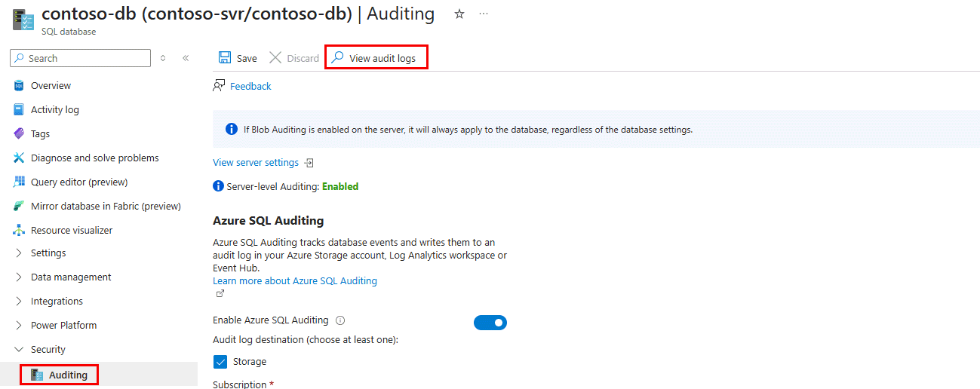980x389 pixels.
Task: Expand the Data management section
Action: [19, 277]
